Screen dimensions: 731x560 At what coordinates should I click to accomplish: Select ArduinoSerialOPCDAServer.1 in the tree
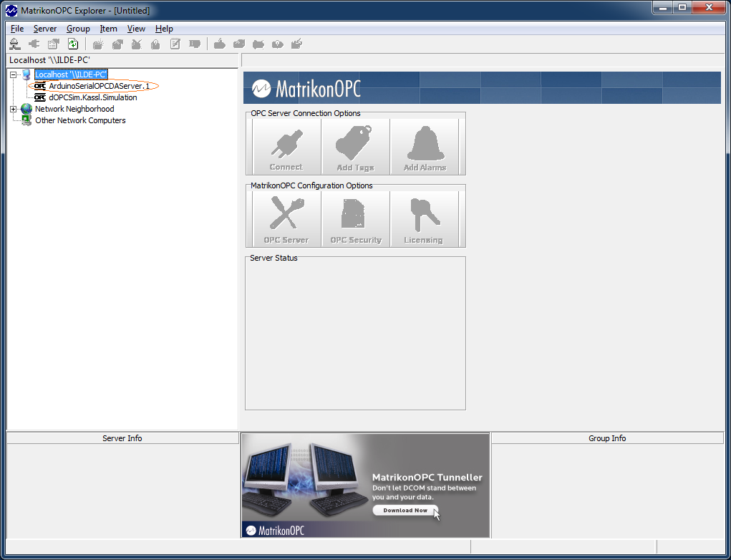pos(100,86)
